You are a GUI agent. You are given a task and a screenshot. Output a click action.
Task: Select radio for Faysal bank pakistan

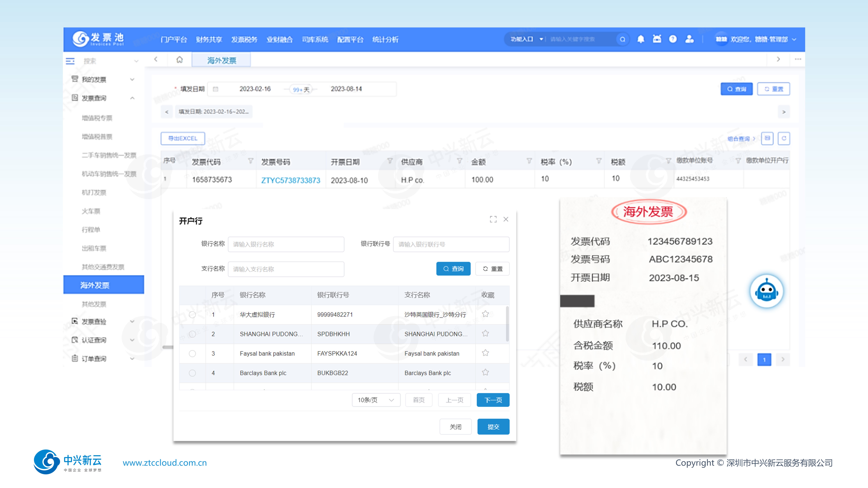click(192, 354)
